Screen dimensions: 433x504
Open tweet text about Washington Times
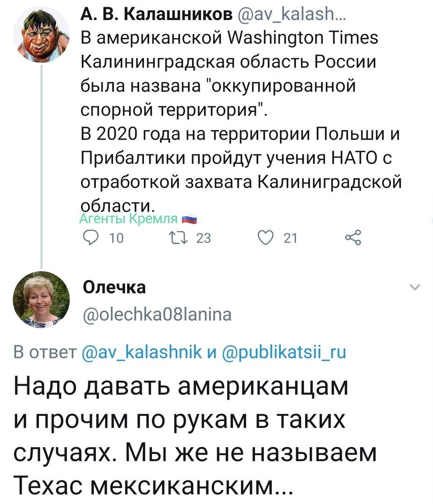pyautogui.click(x=241, y=122)
